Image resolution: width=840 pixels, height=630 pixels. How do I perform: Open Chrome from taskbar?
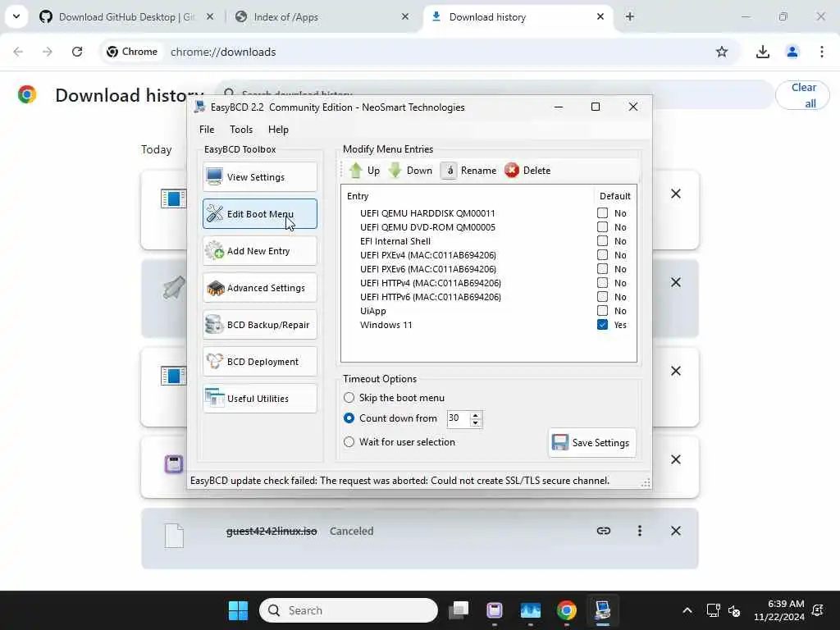(x=566, y=610)
